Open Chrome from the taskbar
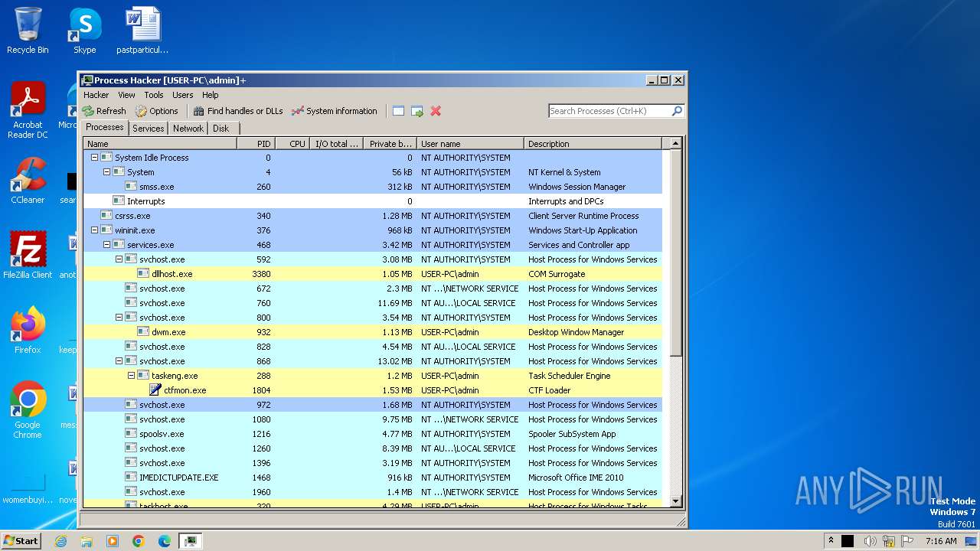This screenshot has width=980, height=551. click(139, 541)
